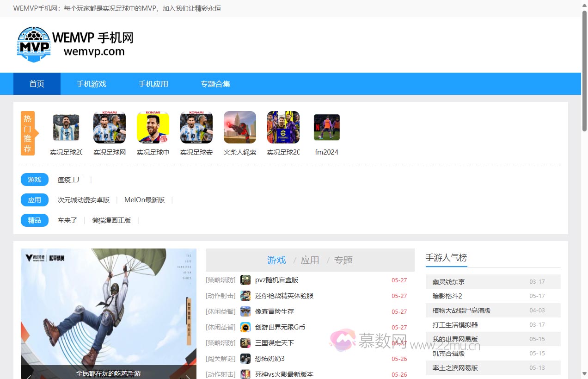The image size is (588, 379).
Task: Click the 创游世界无限G币 game icon
Action: click(x=245, y=327)
